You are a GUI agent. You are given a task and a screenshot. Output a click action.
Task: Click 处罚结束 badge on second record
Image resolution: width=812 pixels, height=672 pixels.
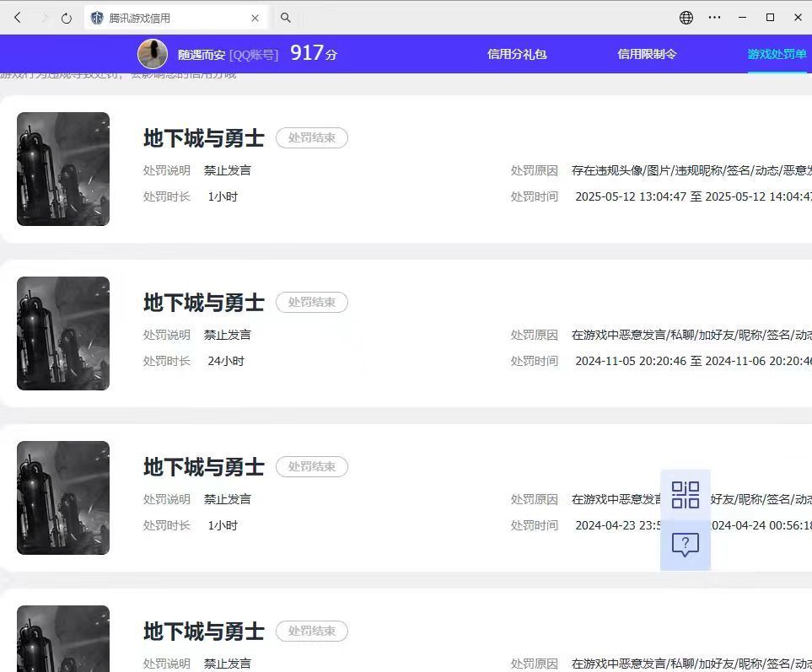coord(312,302)
